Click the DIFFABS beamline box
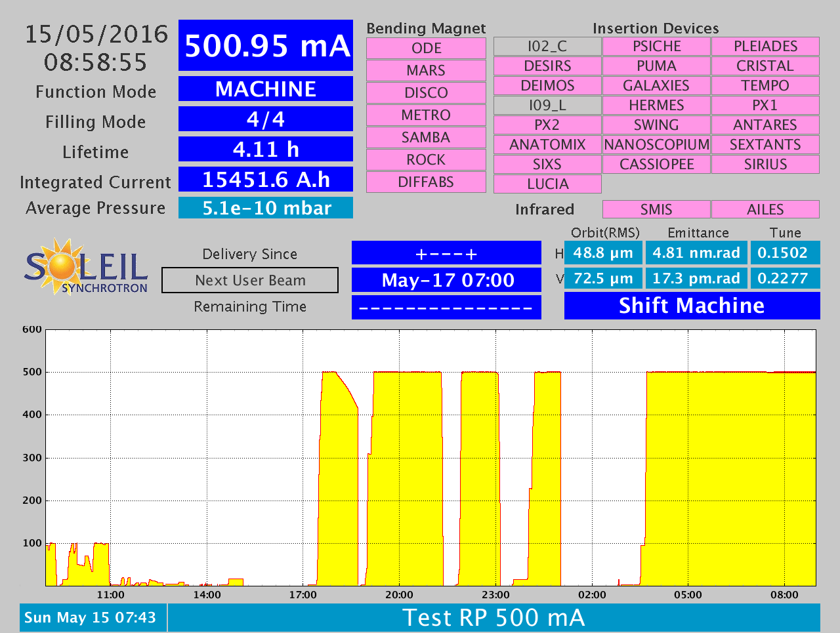 pos(426,182)
